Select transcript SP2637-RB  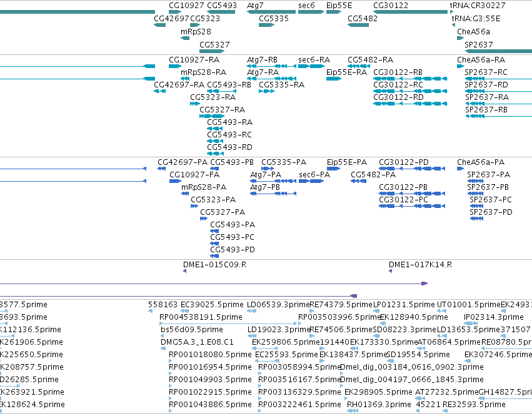[486, 110]
